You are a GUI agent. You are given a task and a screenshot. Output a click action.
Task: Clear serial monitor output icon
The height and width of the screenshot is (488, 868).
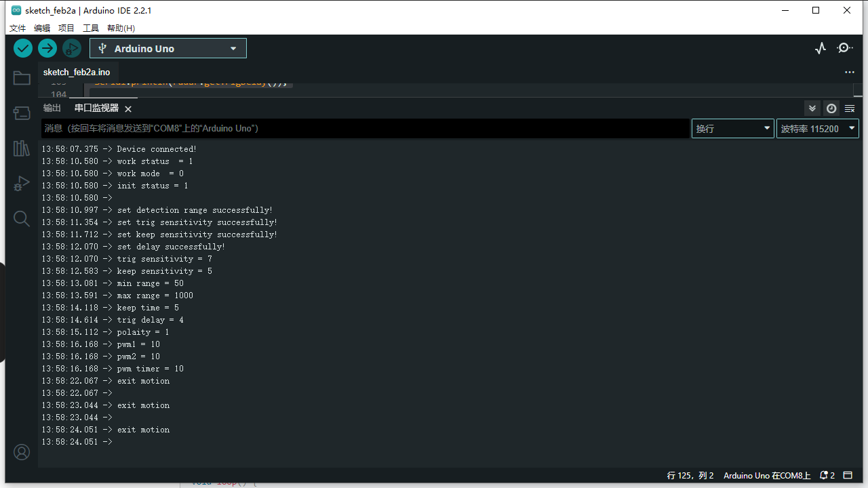(x=850, y=108)
